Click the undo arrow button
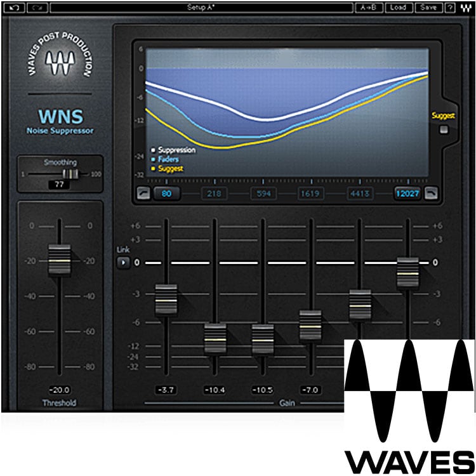This screenshot has height=476, width=476. point(14,8)
